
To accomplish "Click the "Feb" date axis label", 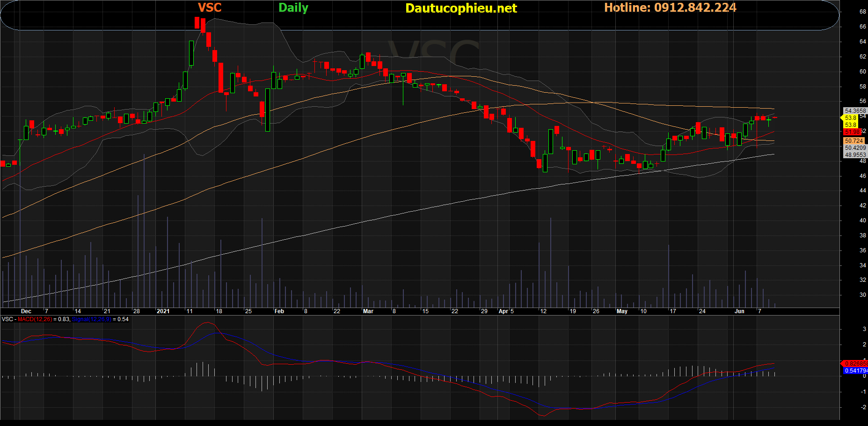I will (x=279, y=311).
